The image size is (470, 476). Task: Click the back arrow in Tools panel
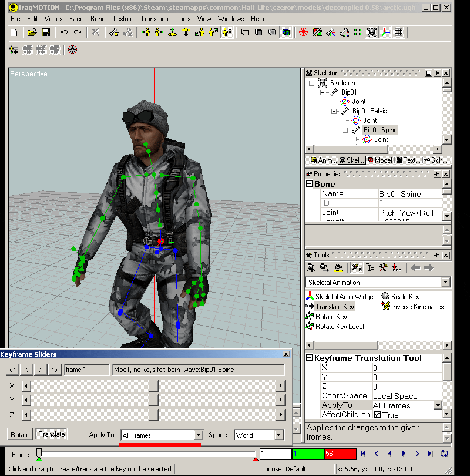pos(415,268)
